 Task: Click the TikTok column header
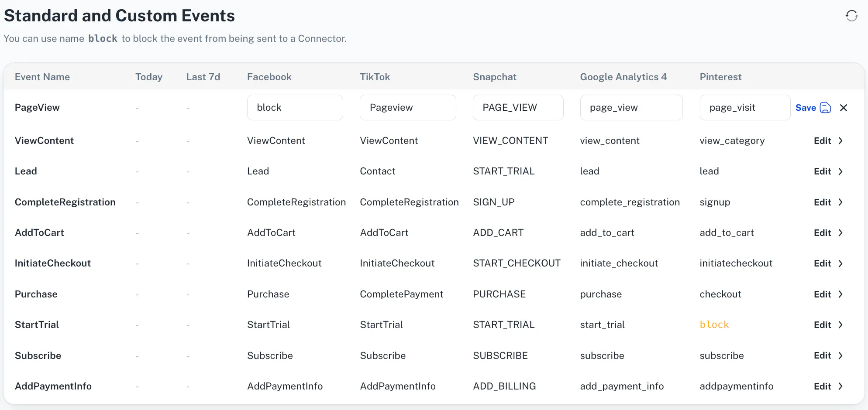(x=375, y=77)
